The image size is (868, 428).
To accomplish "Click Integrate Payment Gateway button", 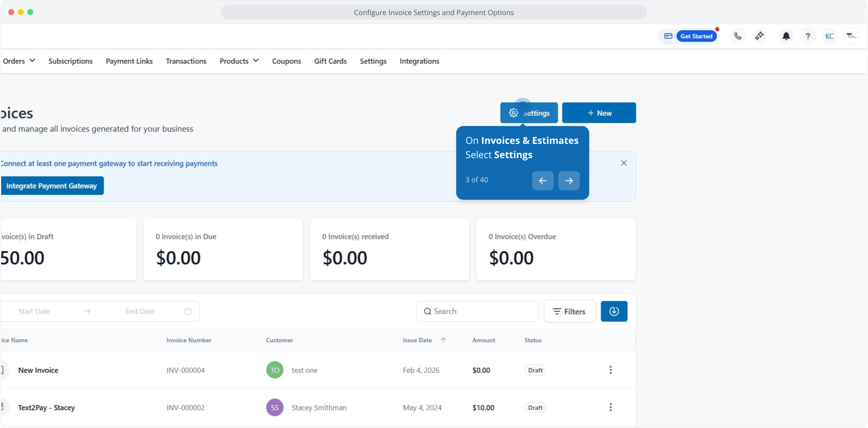I will point(51,186).
